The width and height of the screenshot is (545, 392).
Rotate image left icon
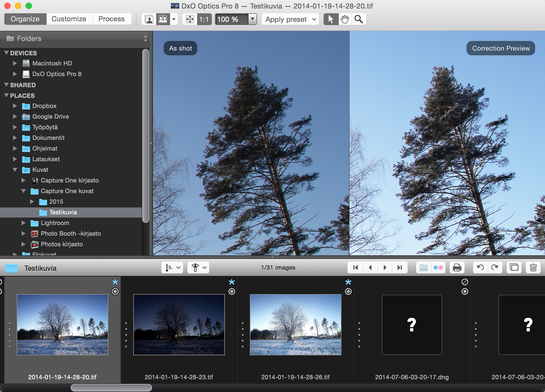[x=480, y=268]
